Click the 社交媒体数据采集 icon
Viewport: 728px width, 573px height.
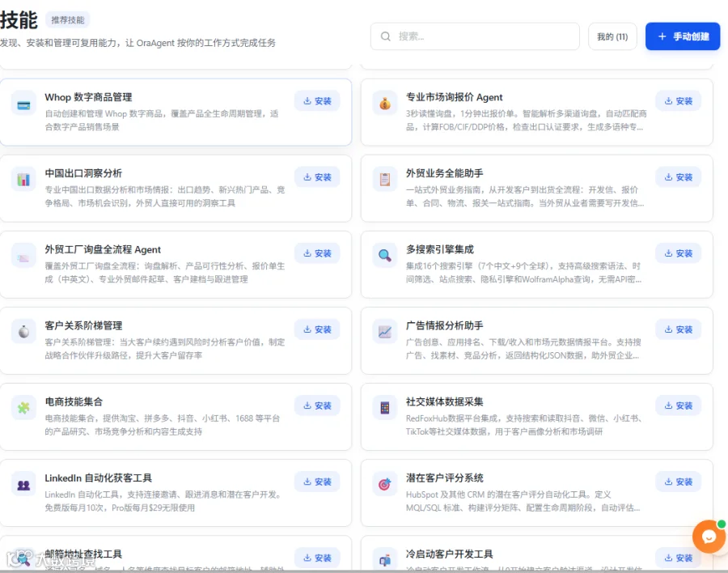click(x=385, y=408)
